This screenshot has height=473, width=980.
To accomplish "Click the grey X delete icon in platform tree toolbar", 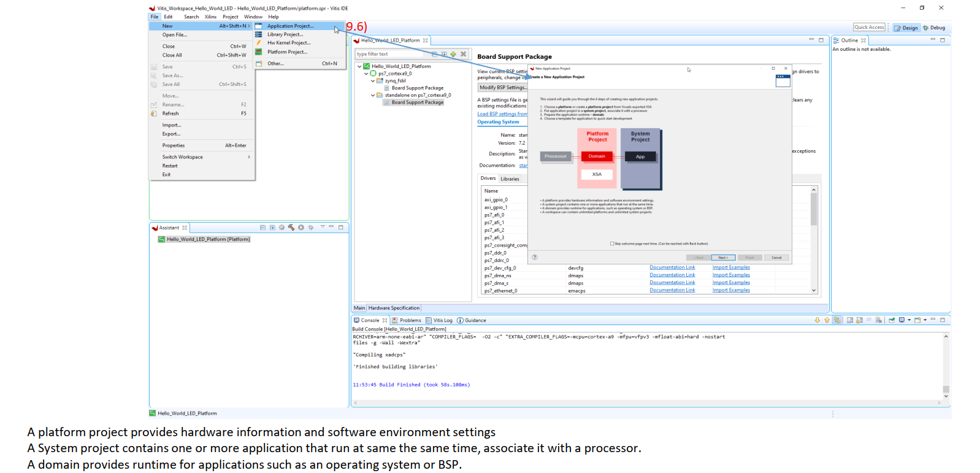I will [464, 54].
